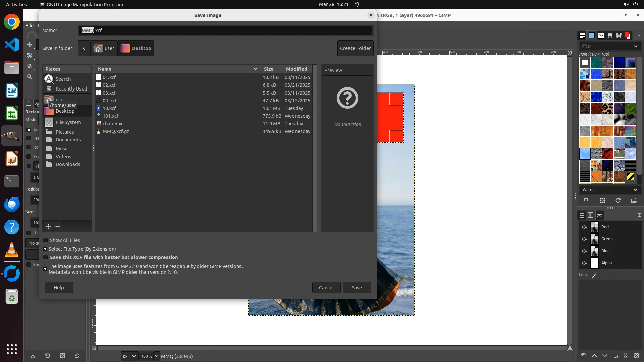Enable Show All Files checkbox
644x362 pixels.
46,240
